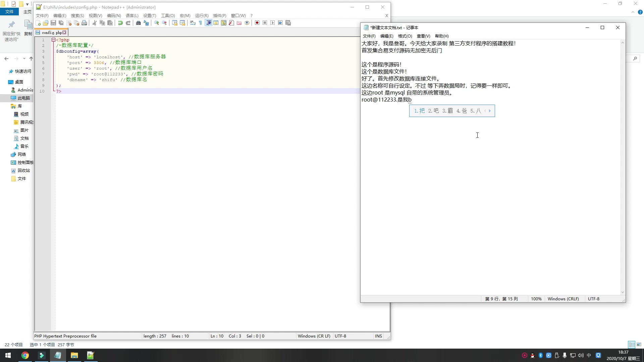The width and height of the screenshot is (644, 362).
Task: Click the User Defined Language icon
Action: click(216, 23)
